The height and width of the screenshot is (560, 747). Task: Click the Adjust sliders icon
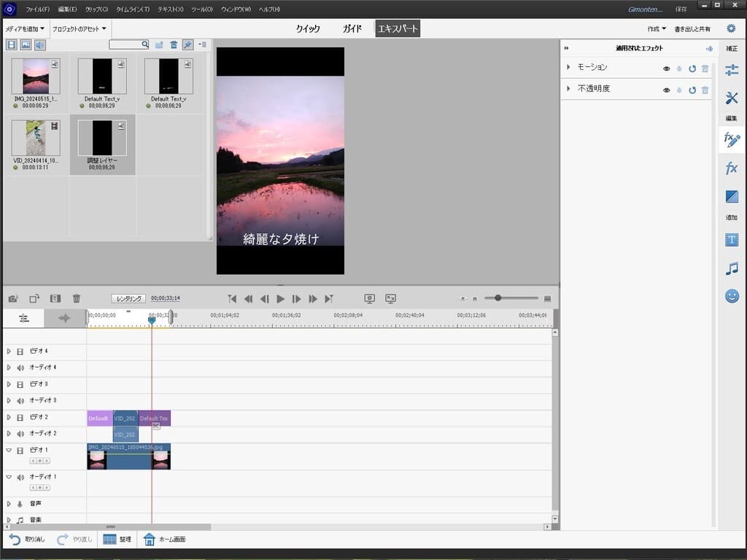point(732,70)
